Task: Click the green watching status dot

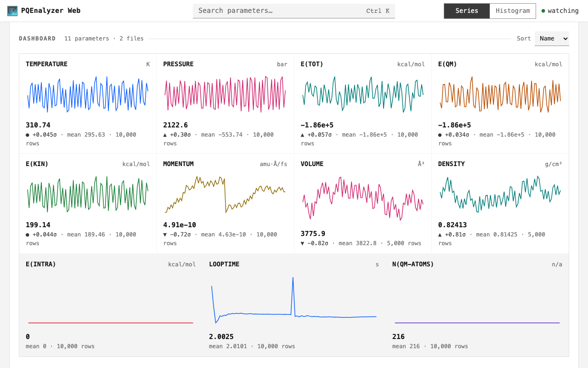Action: coord(543,11)
